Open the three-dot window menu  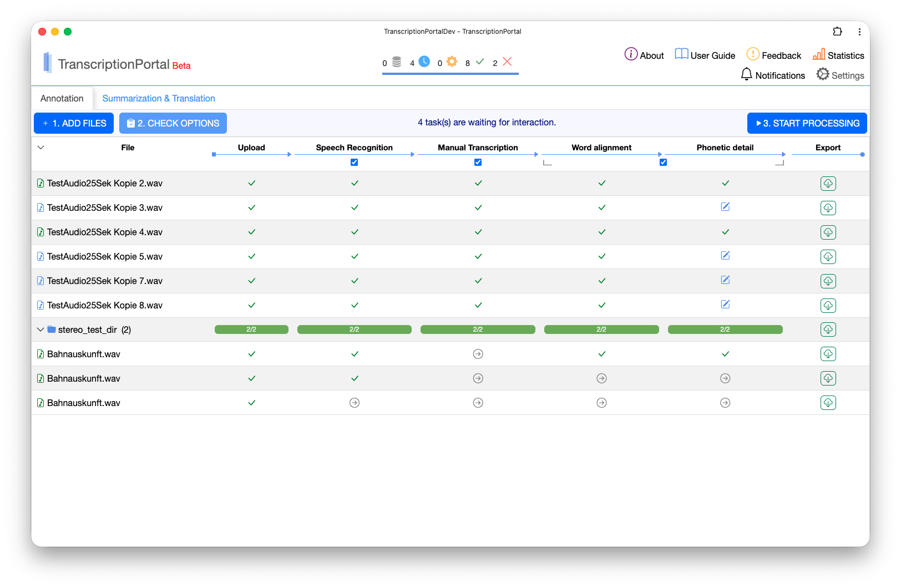[x=859, y=32]
